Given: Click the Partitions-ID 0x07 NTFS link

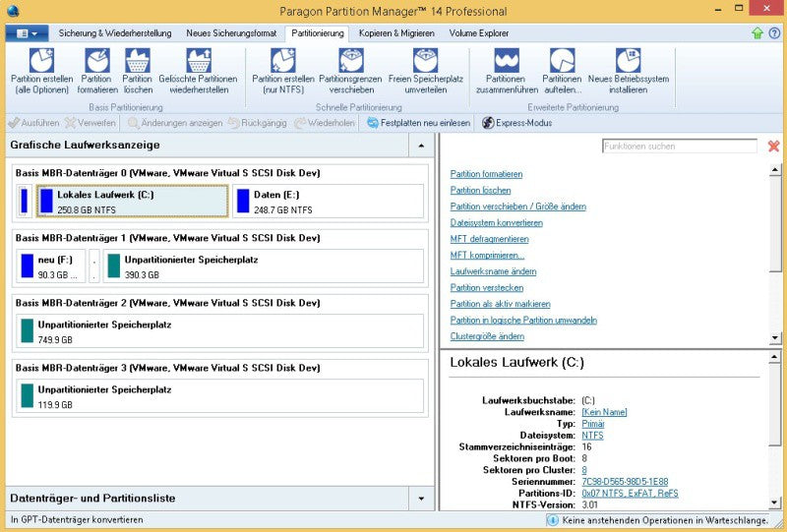Looking at the screenshot, I should point(630,493).
